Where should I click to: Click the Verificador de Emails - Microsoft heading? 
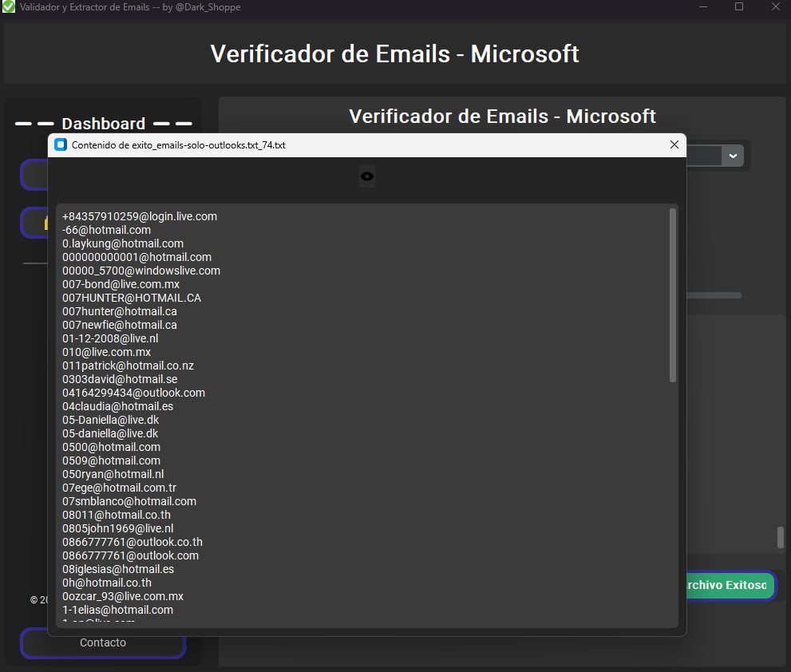(x=394, y=54)
